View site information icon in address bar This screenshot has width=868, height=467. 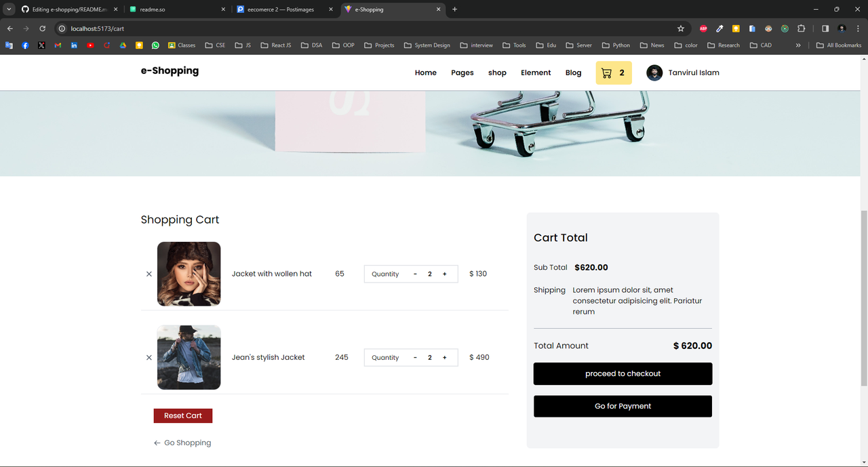(x=62, y=28)
